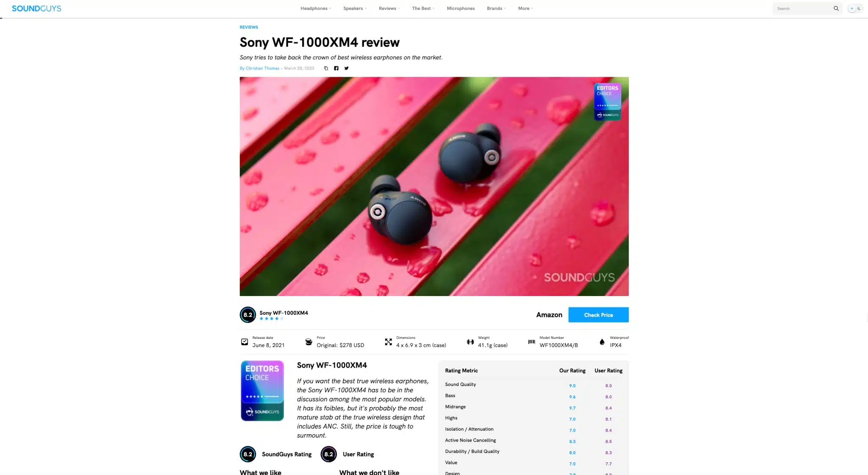Open the More dropdown menu

[x=526, y=8]
